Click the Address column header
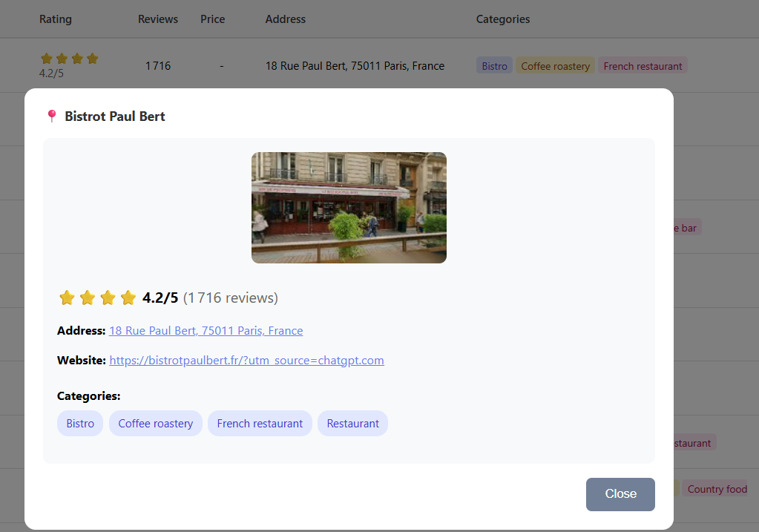The height and width of the screenshot is (532, 759). [x=286, y=19]
